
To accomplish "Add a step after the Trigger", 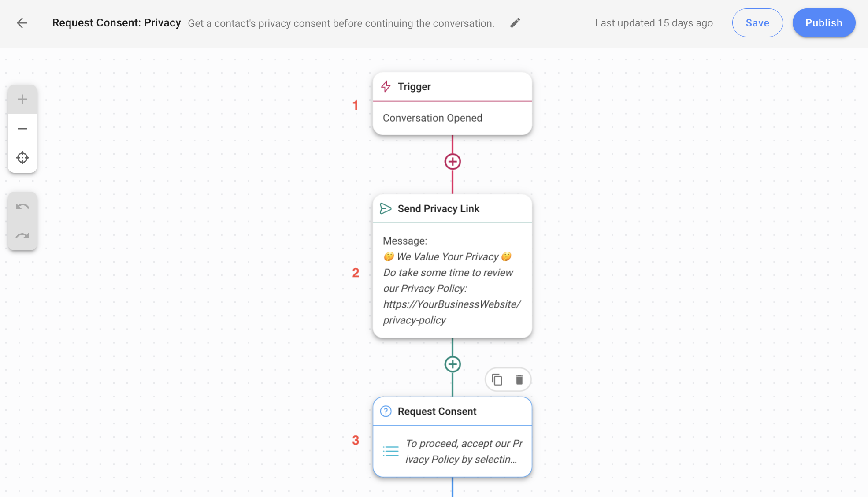I will click(452, 162).
